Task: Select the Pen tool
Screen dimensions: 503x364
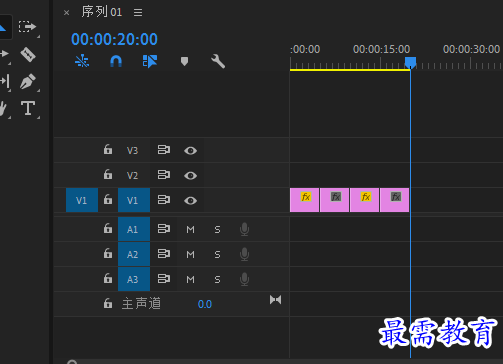Action: (x=27, y=81)
